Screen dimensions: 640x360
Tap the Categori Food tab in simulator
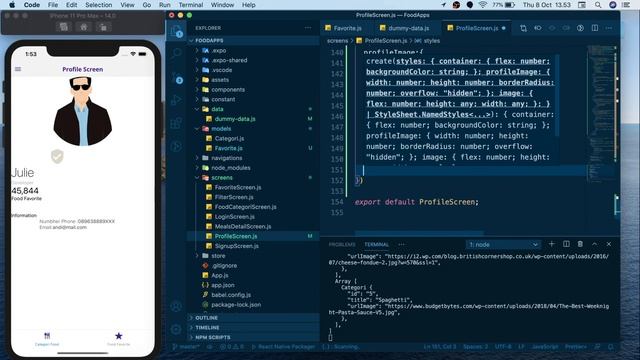(47, 338)
